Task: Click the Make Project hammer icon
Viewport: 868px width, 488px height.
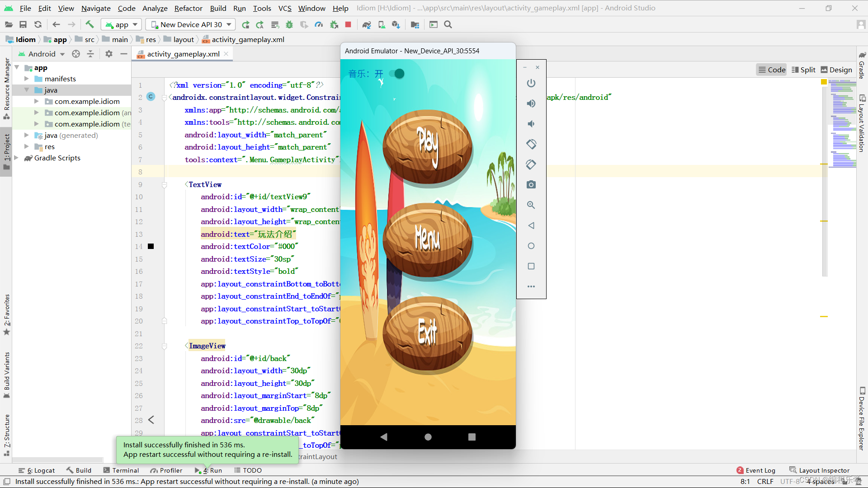Action: click(x=90, y=24)
